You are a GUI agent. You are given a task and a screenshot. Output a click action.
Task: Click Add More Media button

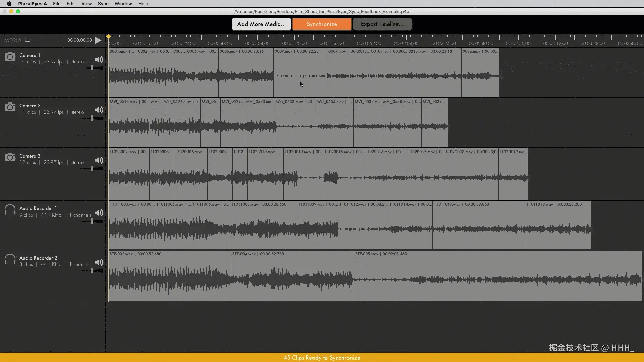click(261, 24)
